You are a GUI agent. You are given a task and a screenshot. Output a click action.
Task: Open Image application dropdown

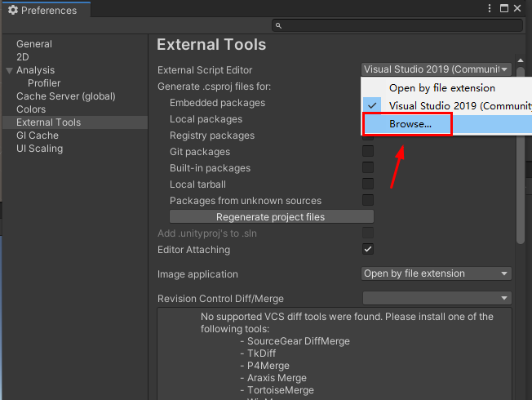click(437, 273)
